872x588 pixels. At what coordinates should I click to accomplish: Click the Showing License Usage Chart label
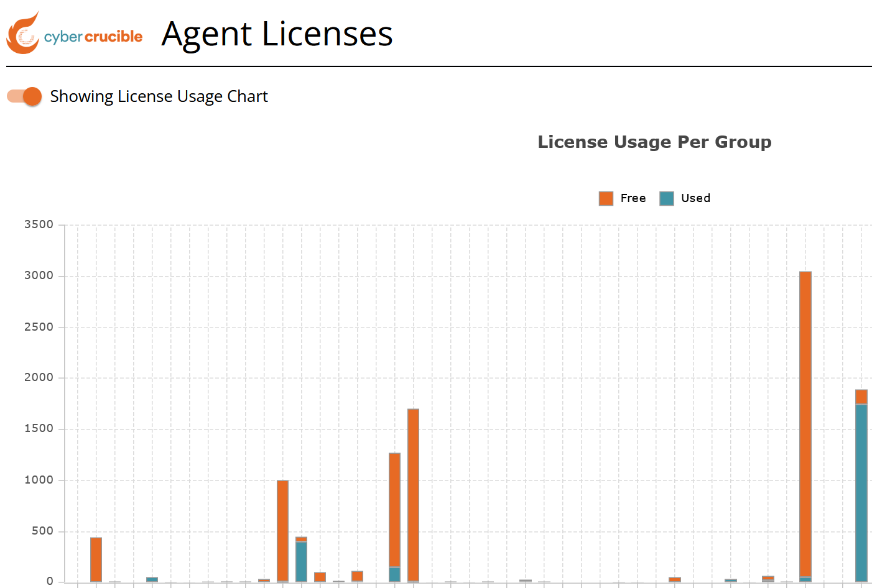pos(159,97)
